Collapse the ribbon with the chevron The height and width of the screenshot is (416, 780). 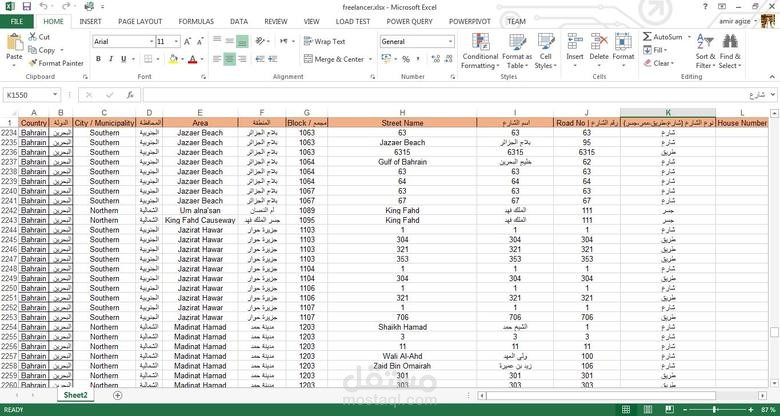tap(772, 77)
